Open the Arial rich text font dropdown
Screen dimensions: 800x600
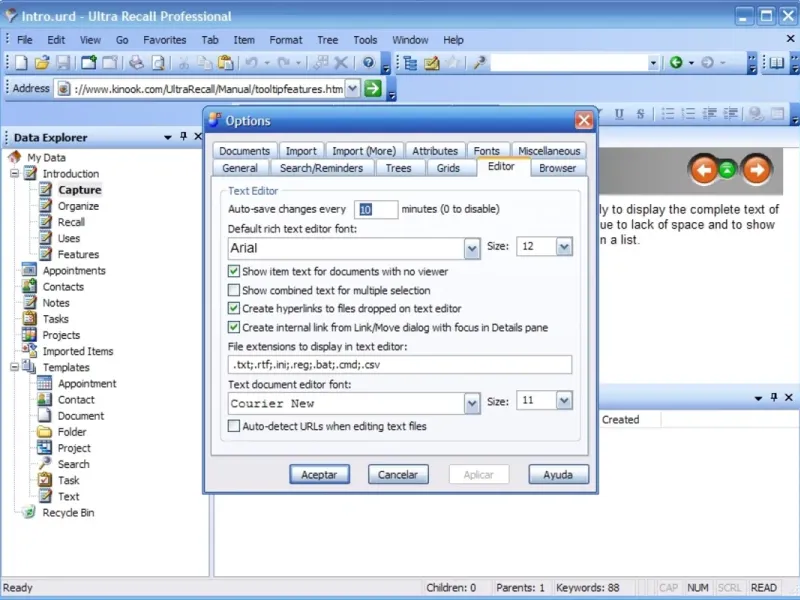click(x=472, y=248)
